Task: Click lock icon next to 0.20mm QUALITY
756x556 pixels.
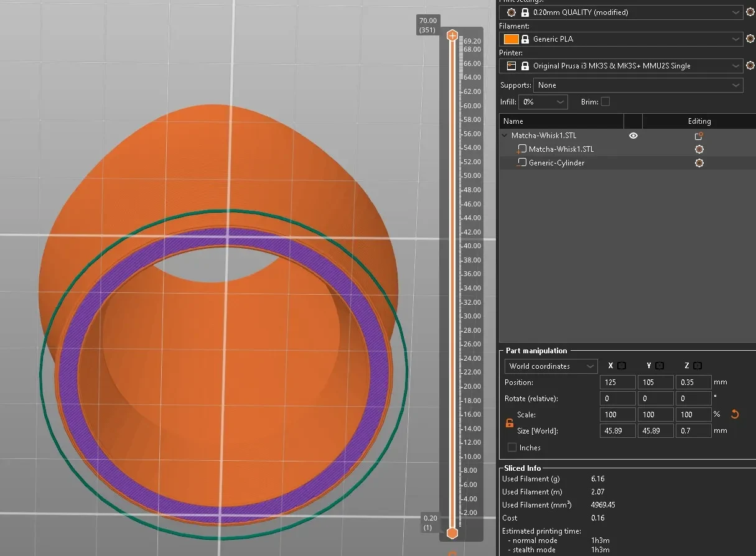Action: pos(525,12)
